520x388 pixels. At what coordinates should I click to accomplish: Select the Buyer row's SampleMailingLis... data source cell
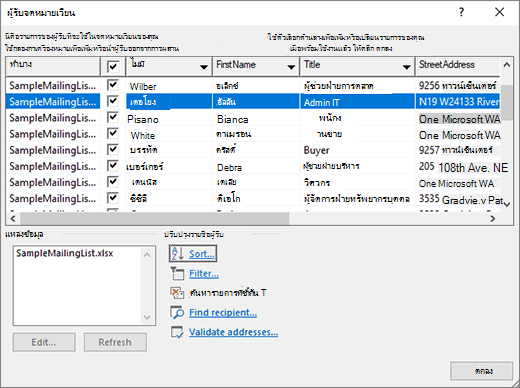(53, 150)
